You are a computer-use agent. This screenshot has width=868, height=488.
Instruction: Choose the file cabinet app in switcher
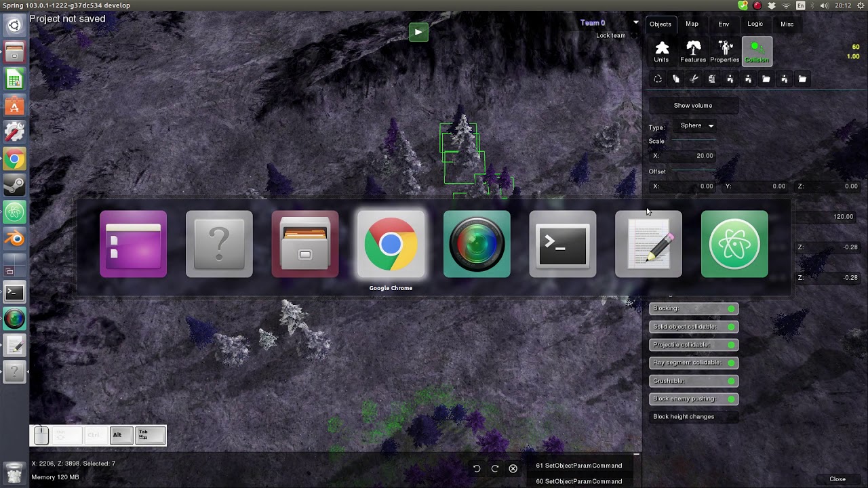[x=305, y=244]
